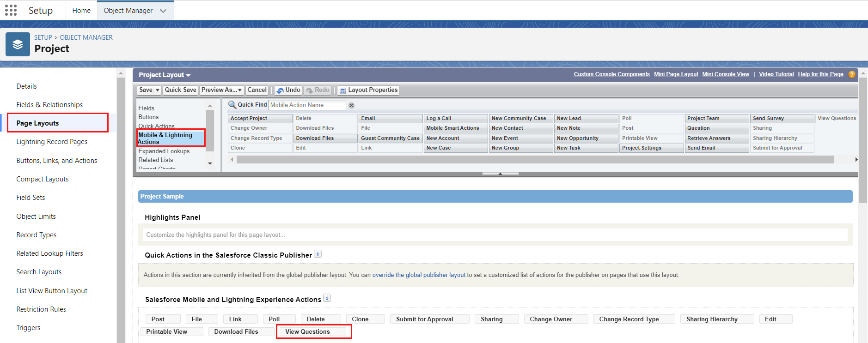Open the Mini Page Layout link
The width and height of the screenshot is (868, 343).
click(676, 74)
